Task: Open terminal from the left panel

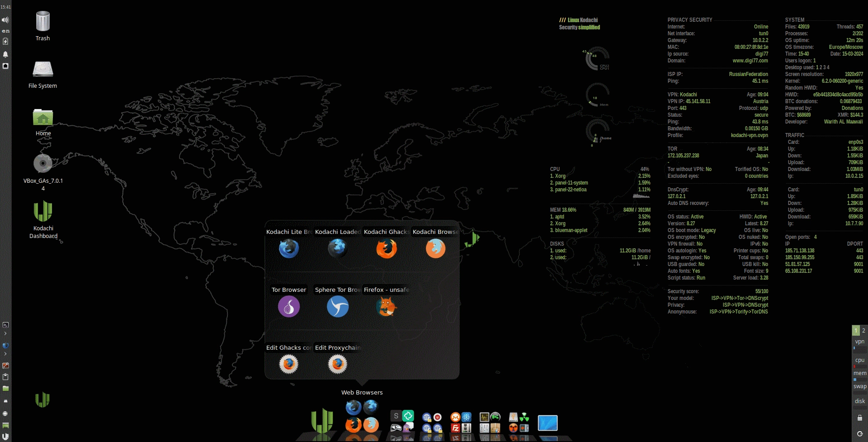Action: pyautogui.click(x=5, y=325)
